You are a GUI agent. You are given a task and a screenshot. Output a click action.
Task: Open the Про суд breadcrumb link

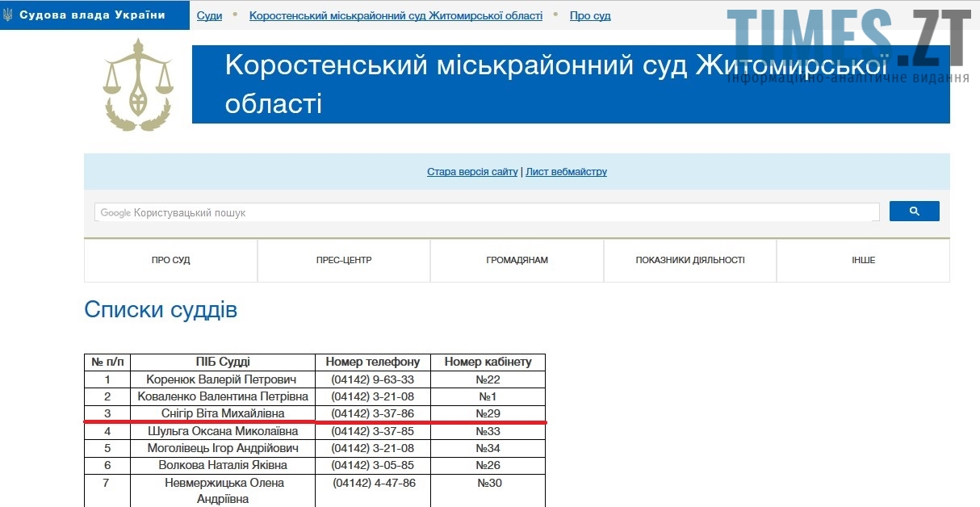coord(590,16)
